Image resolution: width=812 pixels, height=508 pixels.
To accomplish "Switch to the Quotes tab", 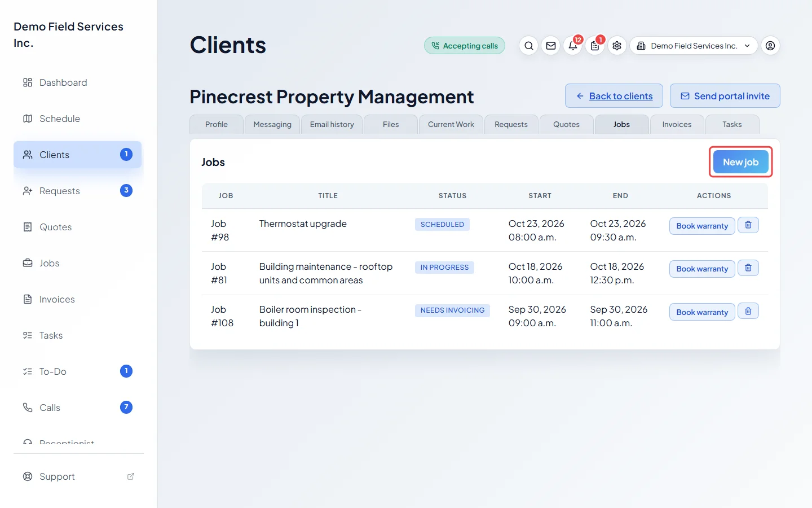I will [x=567, y=124].
